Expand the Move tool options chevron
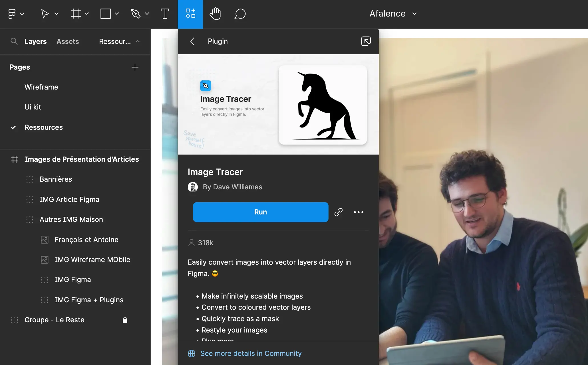The image size is (588, 365). point(57,14)
